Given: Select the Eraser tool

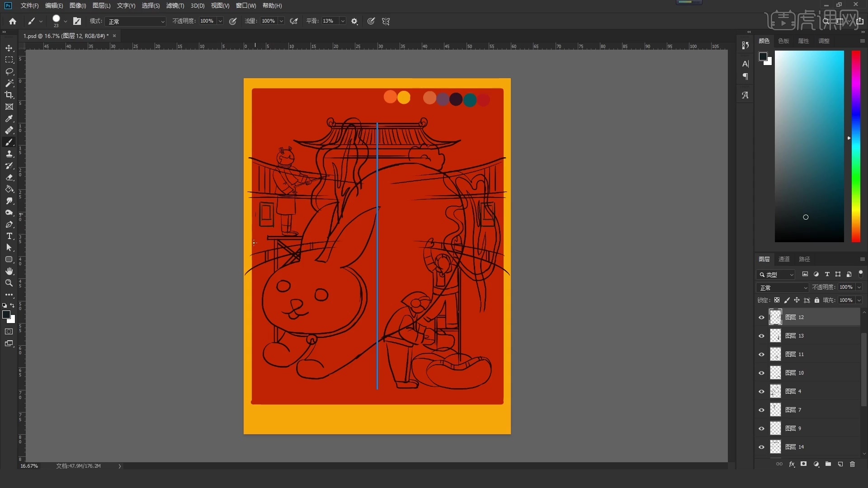Looking at the screenshot, I should [x=9, y=178].
